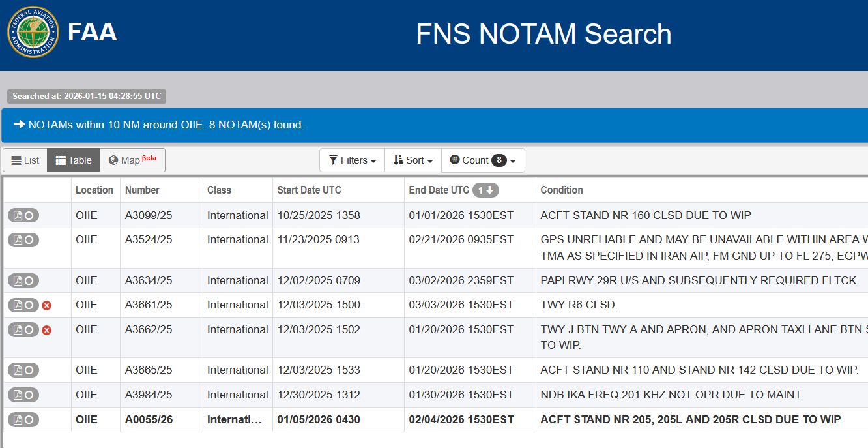This screenshot has height=448, width=868.
Task: Click end date 03/02/2026 2359EST
Action: pyautogui.click(x=461, y=281)
